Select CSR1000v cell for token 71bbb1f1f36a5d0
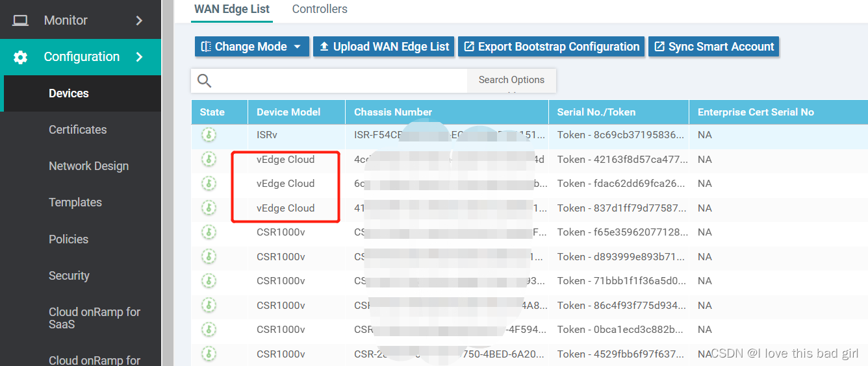The width and height of the screenshot is (868, 366). (x=281, y=281)
